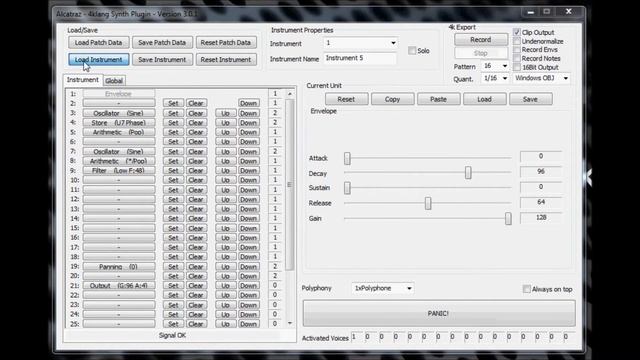Click Clear for slot 19

point(196,267)
